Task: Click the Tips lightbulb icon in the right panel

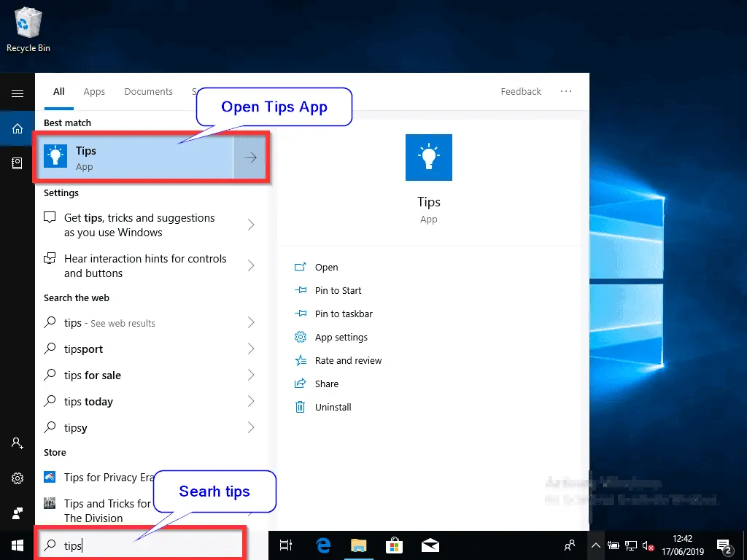Action: point(428,157)
